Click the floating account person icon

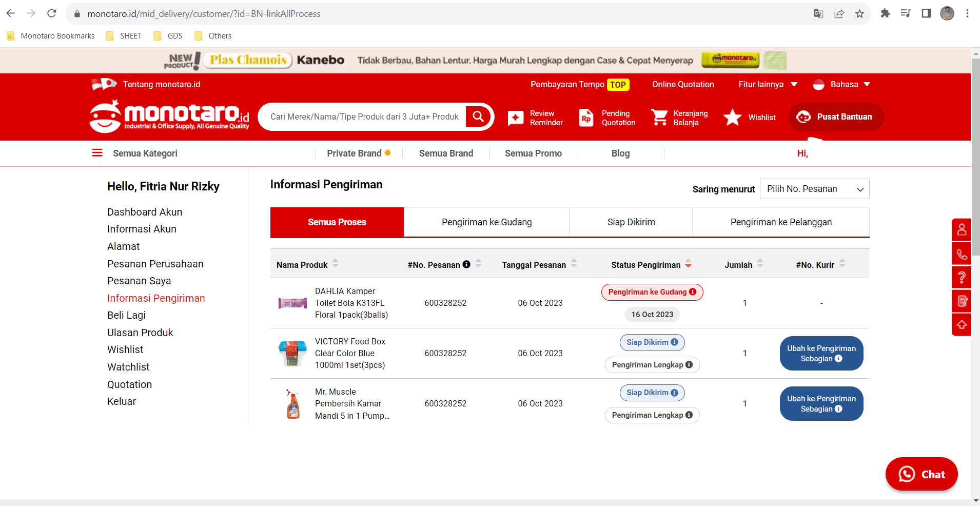point(962,230)
